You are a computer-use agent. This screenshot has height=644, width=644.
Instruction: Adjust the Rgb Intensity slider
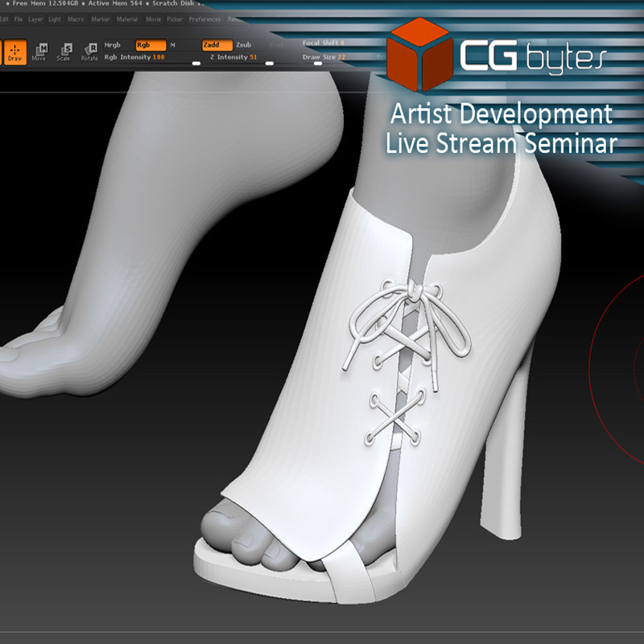[x=151, y=58]
